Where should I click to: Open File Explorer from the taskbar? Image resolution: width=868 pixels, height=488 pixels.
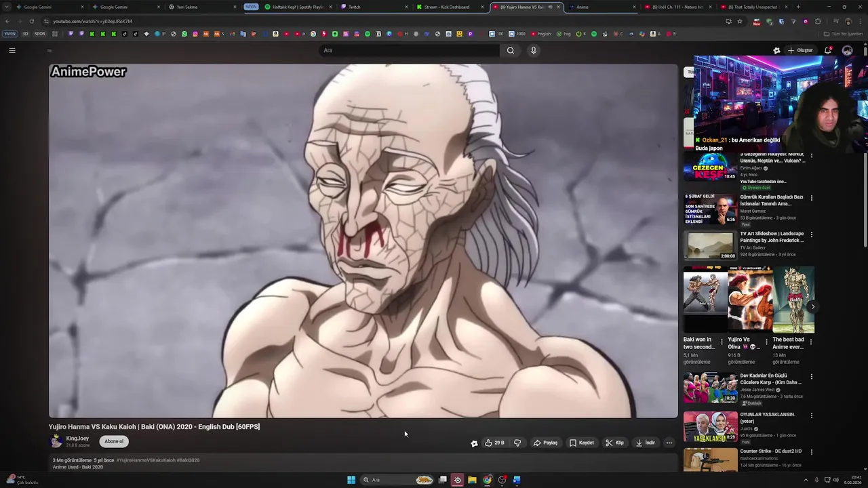[472, 480]
